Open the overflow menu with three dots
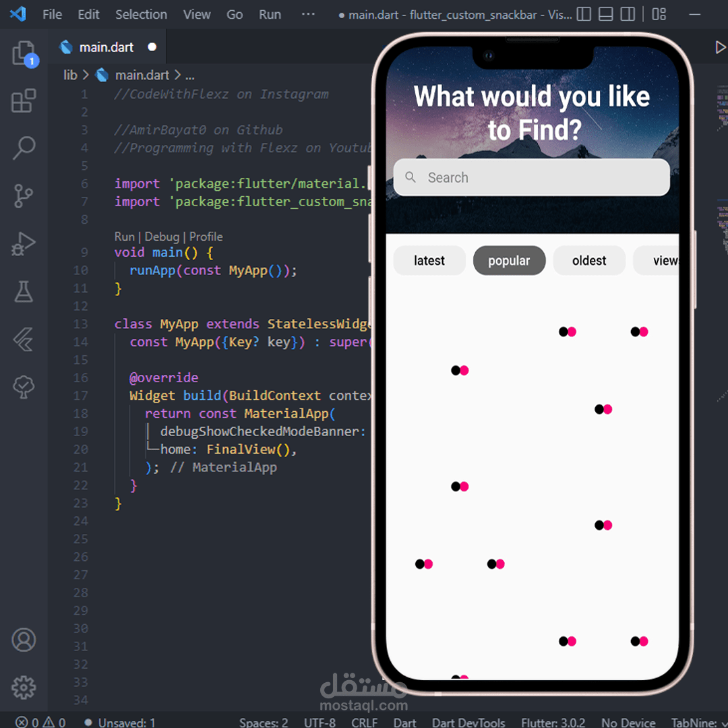728x728 pixels. [308, 14]
